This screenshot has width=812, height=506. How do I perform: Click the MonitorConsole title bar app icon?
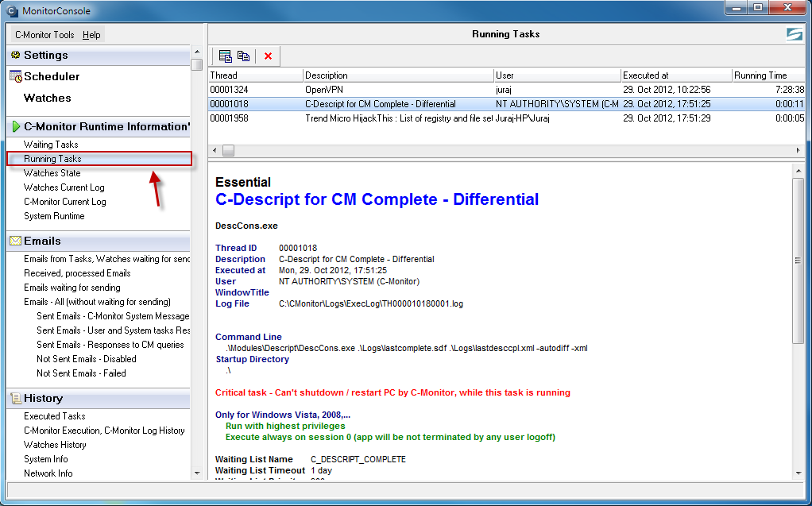12,10
